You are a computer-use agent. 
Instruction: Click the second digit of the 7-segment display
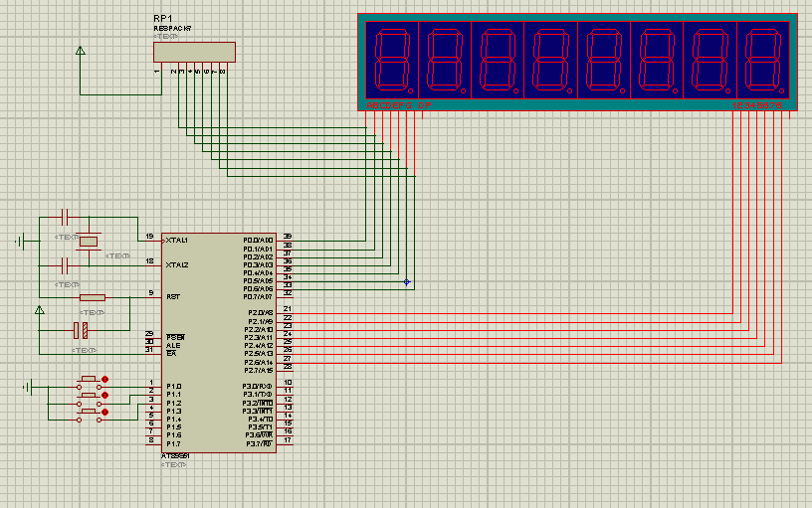coord(445,60)
